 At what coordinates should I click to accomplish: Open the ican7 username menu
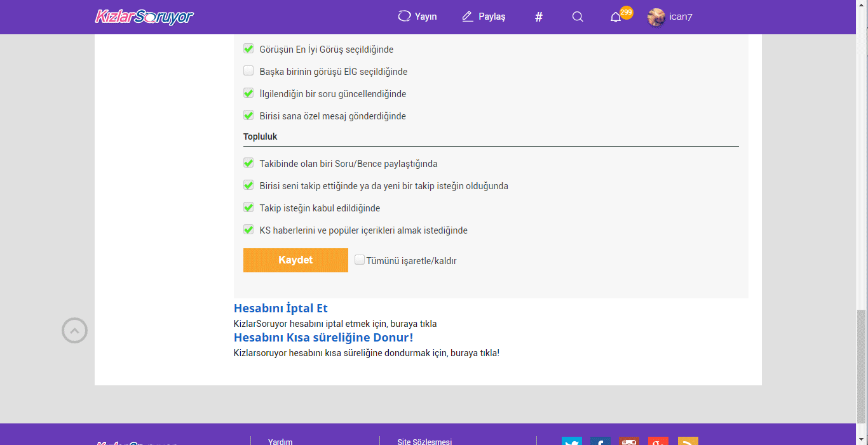pyautogui.click(x=681, y=17)
